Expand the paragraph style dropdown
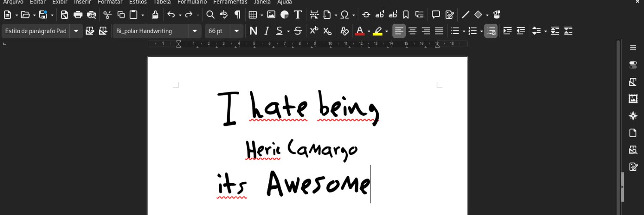Viewport: 644px width, 215px height. [76, 31]
